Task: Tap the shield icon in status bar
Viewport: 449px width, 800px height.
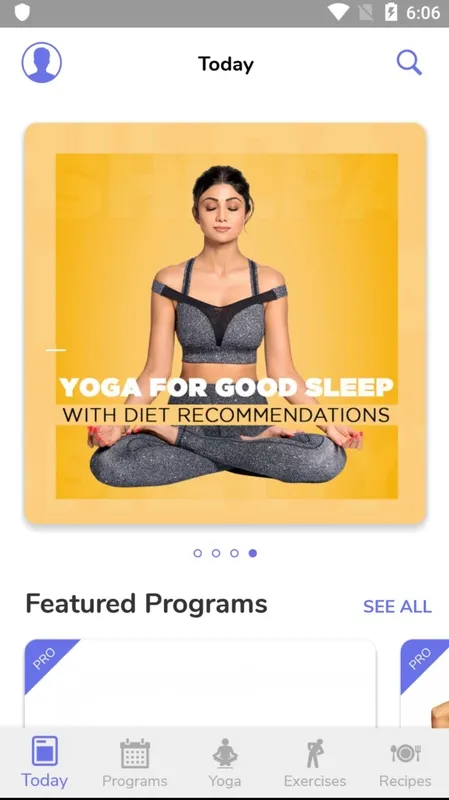Action: 22,12
